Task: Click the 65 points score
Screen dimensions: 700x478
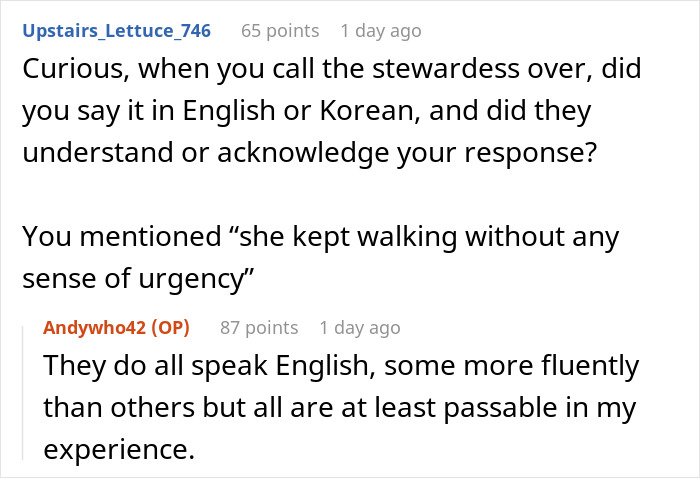Action: [x=280, y=31]
